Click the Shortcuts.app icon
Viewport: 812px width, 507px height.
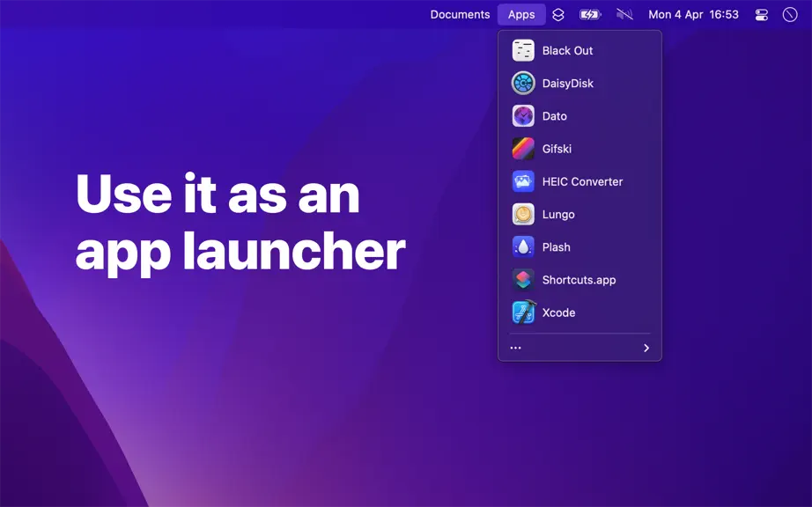tap(523, 280)
